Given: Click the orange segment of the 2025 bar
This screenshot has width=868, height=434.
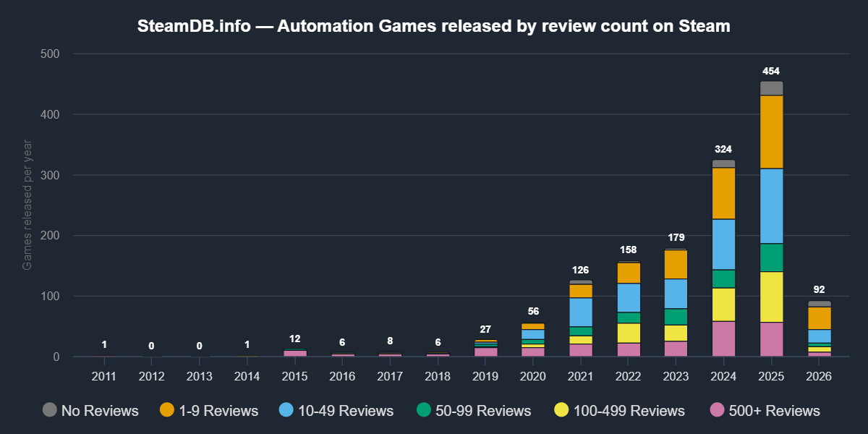Looking at the screenshot, I should click(772, 132).
